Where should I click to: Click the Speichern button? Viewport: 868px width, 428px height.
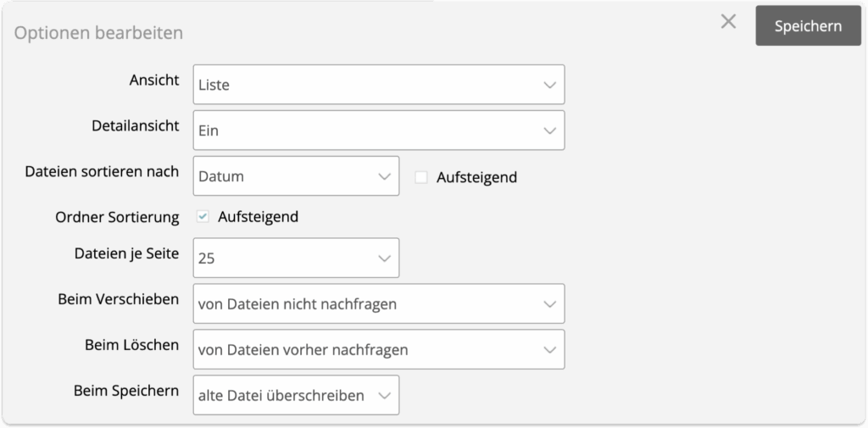pyautogui.click(x=807, y=25)
